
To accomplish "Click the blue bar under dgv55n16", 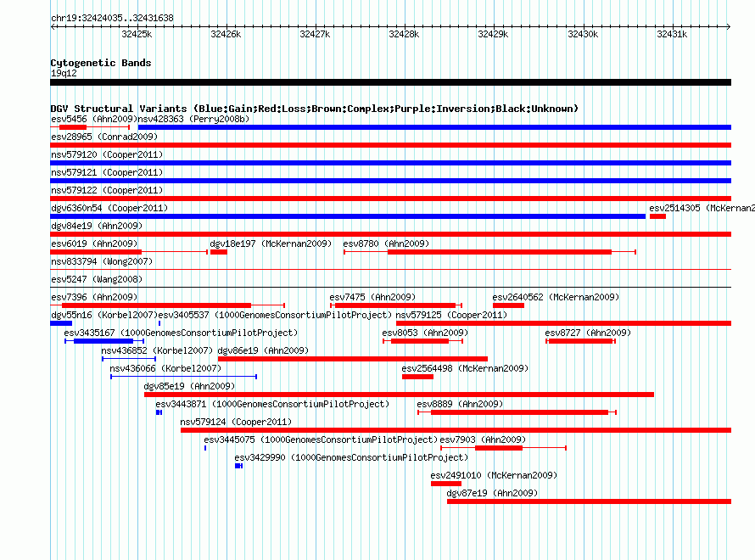I will (61, 323).
